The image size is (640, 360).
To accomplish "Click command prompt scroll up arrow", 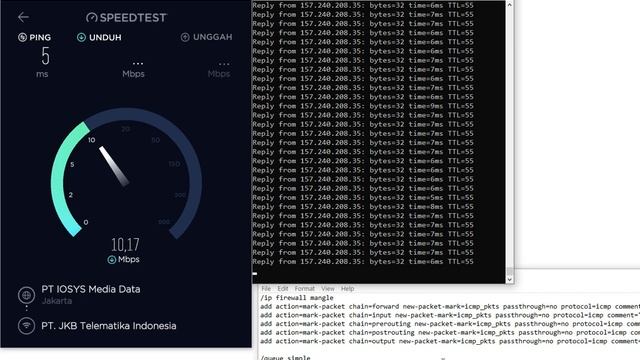I will click(509, 5).
